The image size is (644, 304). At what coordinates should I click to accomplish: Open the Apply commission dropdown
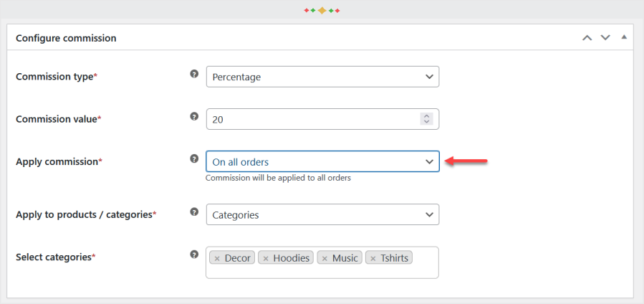click(322, 161)
